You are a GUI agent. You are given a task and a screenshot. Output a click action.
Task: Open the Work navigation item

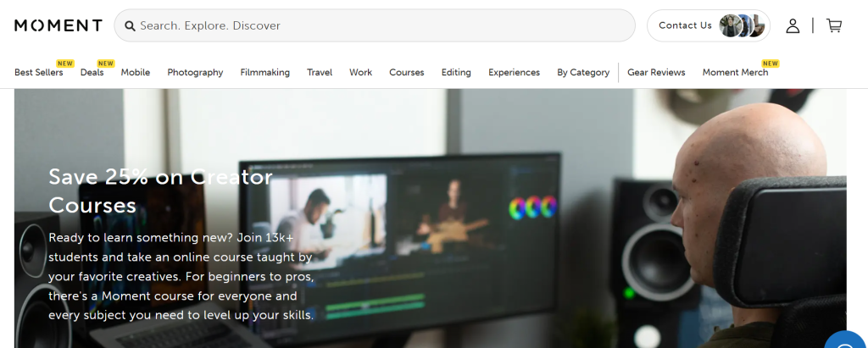(x=360, y=73)
